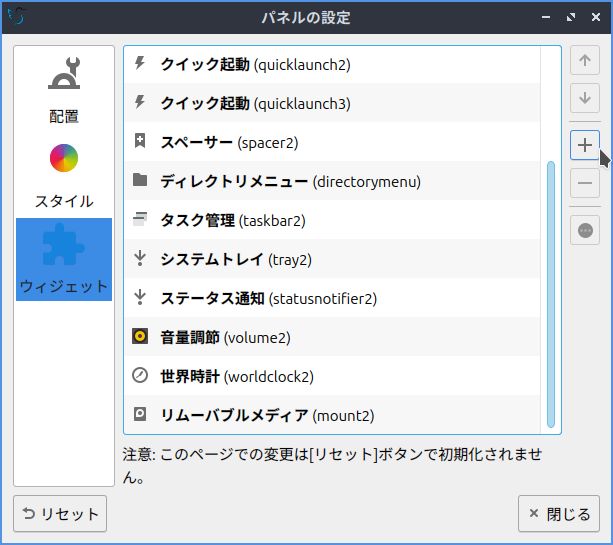Click the down arrow icon beside statusnotifier2
The height and width of the screenshot is (545, 613).
click(140, 297)
